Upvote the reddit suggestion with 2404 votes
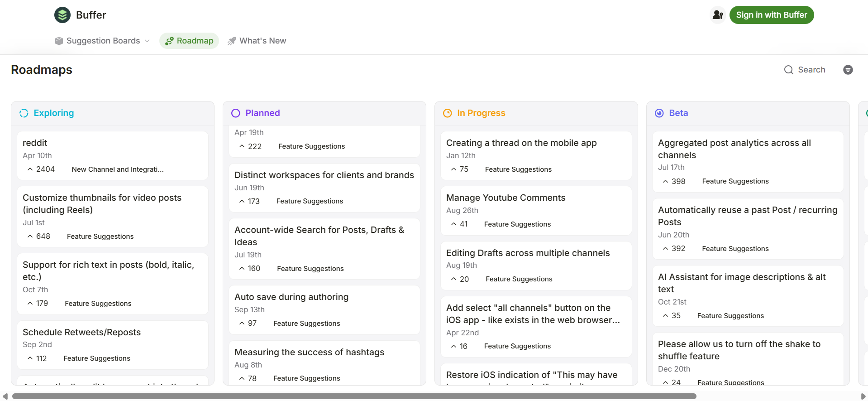The width and height of the screenshot is (868, 401). pyautogui.click(x=41, y=169)
